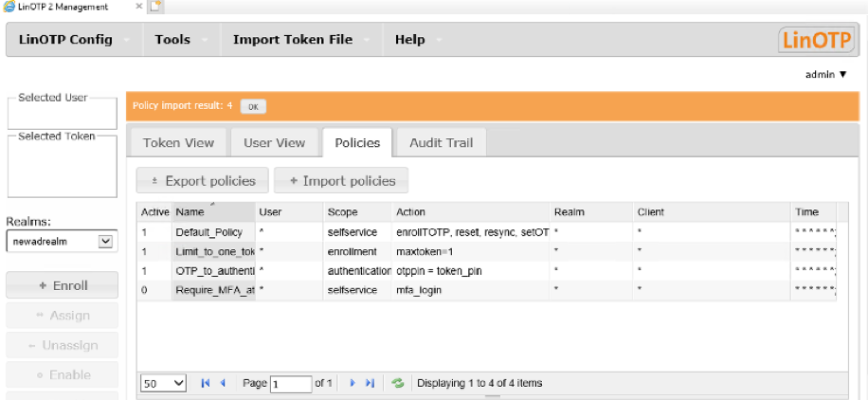
Task: Sort by the Scope column header
Action: coord(357,212)
